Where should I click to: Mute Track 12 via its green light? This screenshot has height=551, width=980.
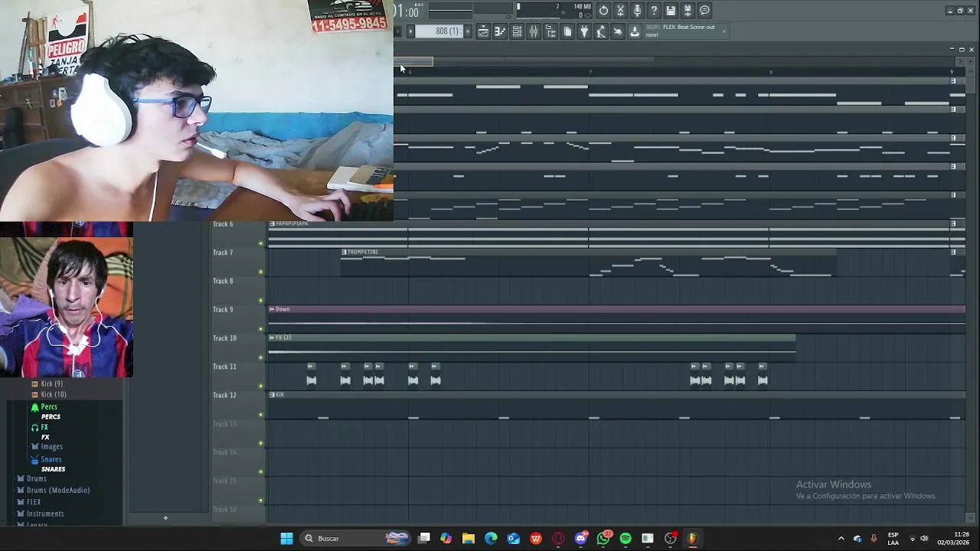(261, 415)
